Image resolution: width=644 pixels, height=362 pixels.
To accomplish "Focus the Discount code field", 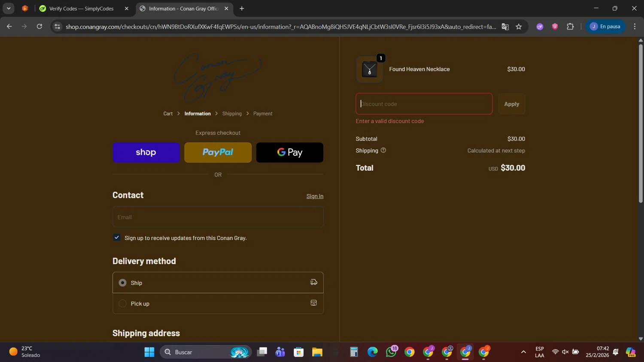I will click(x=424, y=104).
